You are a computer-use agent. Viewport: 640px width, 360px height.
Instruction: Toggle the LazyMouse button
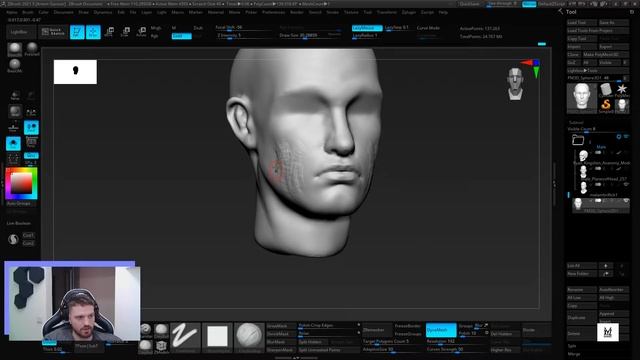367,28
